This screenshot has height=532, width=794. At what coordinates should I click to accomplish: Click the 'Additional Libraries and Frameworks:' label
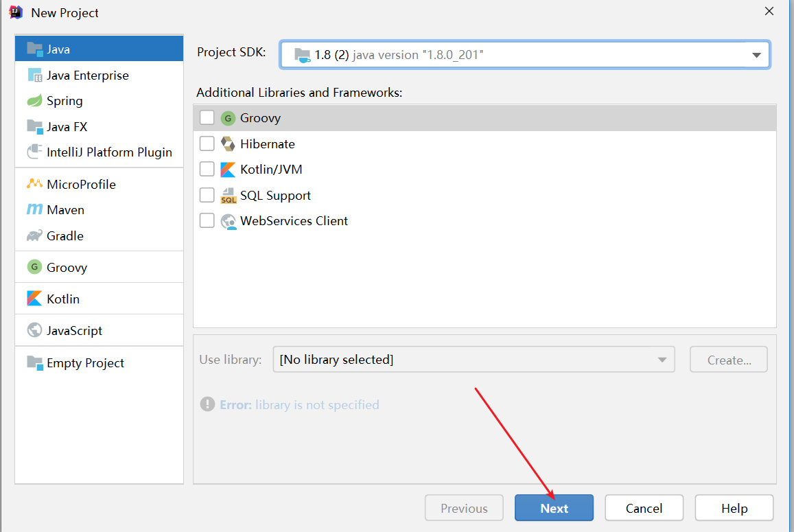pyautogui.click(x=299, y=93)
